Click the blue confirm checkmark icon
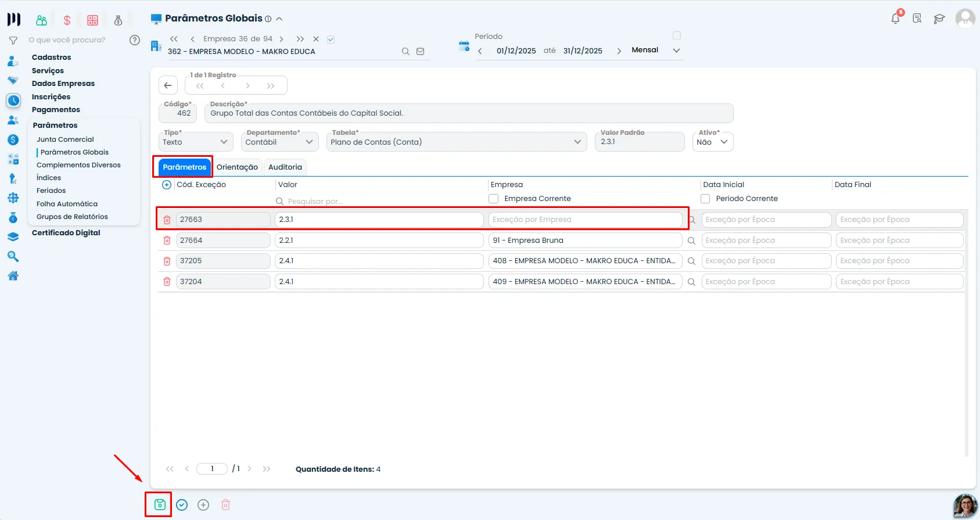Screen dimensions: 980x520 coord(182,505)
